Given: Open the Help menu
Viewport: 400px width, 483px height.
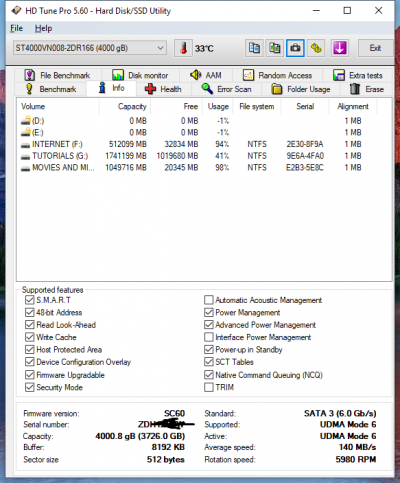Looking at the screenshot, I should (43, 28).
